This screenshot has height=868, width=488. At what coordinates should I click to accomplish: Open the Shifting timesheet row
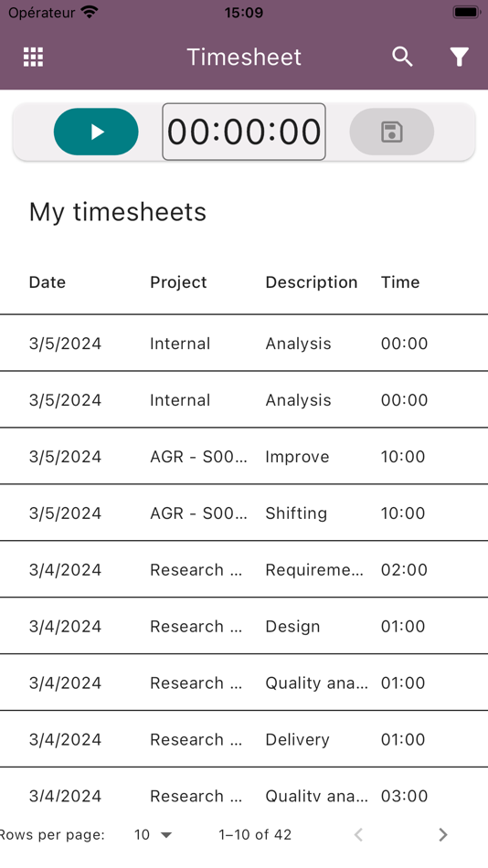244,513
